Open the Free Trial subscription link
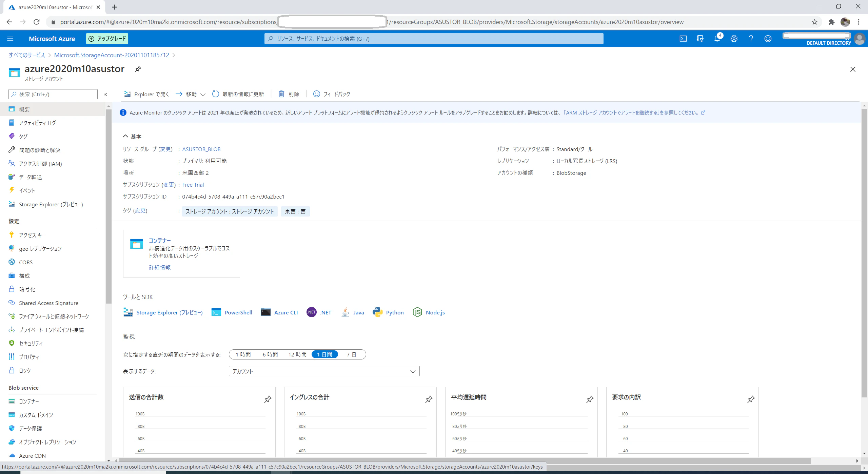This screenshot has width=868, height=474. click(x=193, y=185)
